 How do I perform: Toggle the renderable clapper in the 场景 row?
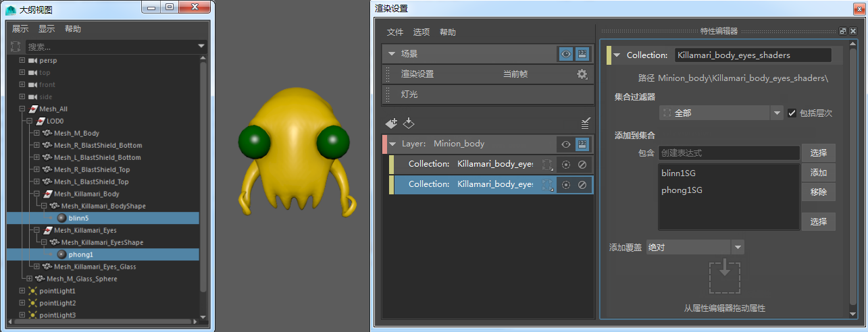click(582, 54)
